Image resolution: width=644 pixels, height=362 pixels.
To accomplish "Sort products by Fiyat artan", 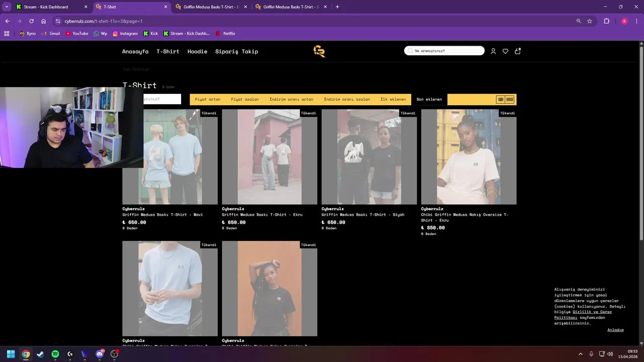I will pyautogui.click(x=208, y=100).
